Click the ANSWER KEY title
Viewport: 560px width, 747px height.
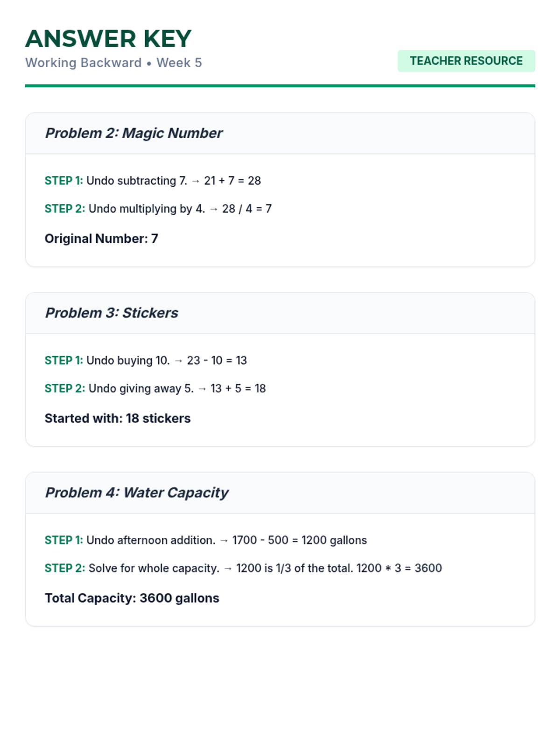click(108, 38)
